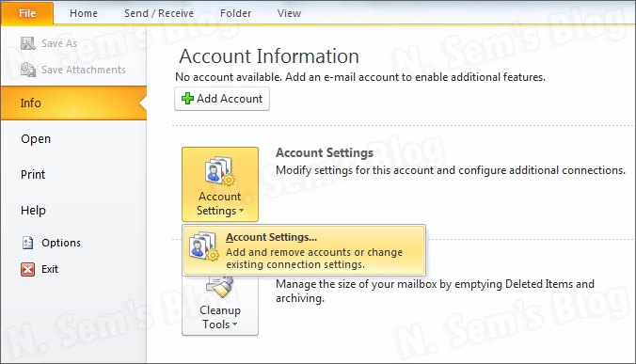This screenshot has height=364, width=636.
Task: Open the File backstage tab
Action: [27, 13]
